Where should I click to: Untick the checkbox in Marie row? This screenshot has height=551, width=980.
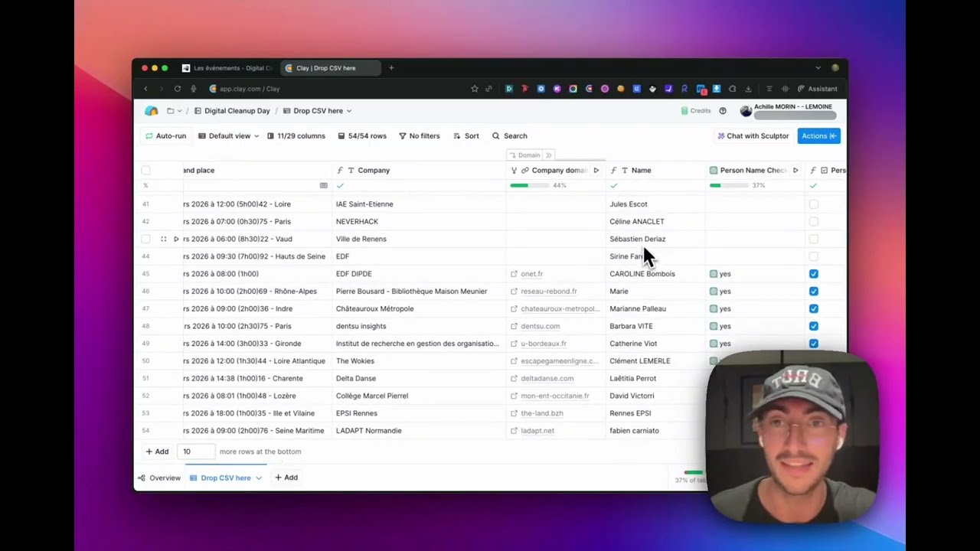click(x=814, y=292)
